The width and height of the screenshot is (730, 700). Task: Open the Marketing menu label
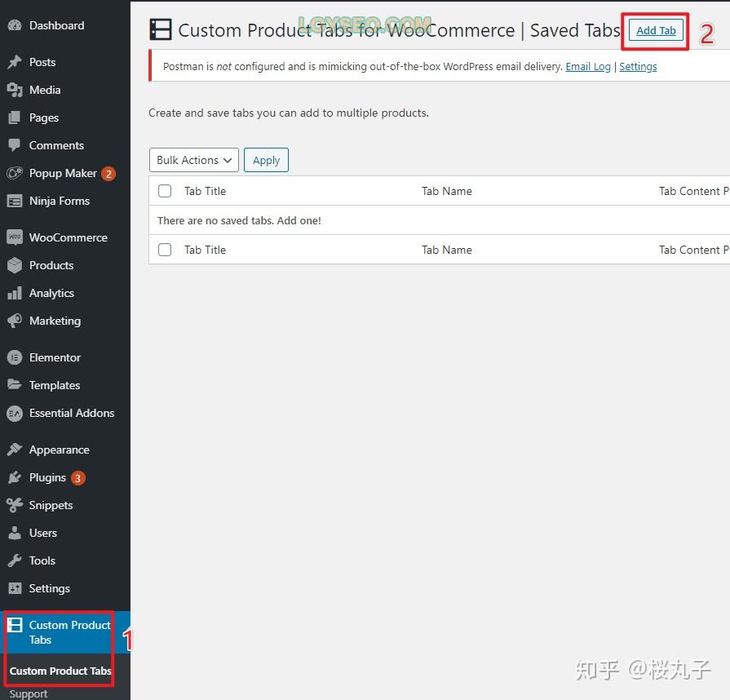click(x=55, y=321)
